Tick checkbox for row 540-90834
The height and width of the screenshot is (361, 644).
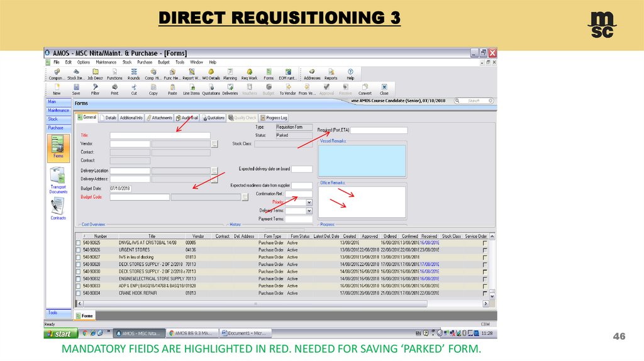[x=79, y=294]
